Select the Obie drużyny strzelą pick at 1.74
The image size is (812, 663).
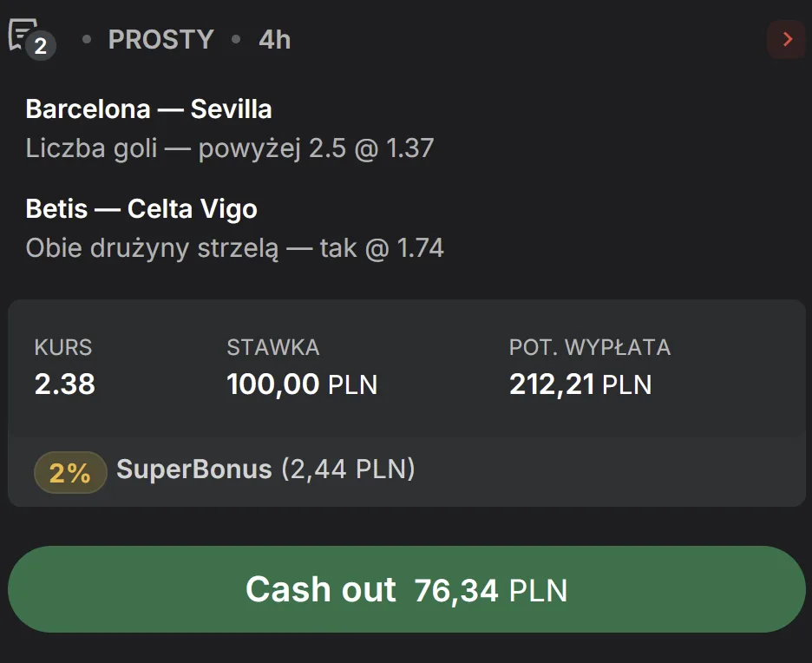235,247
